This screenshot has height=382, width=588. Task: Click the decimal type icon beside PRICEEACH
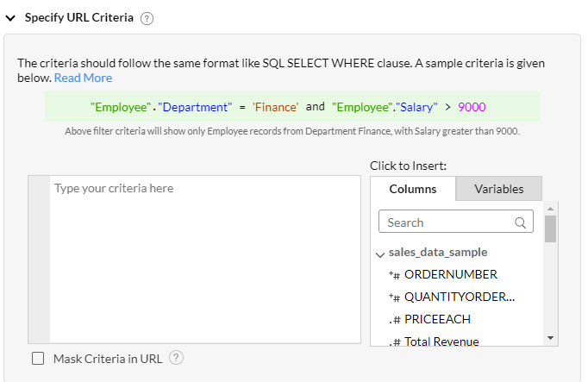(394, 320)
